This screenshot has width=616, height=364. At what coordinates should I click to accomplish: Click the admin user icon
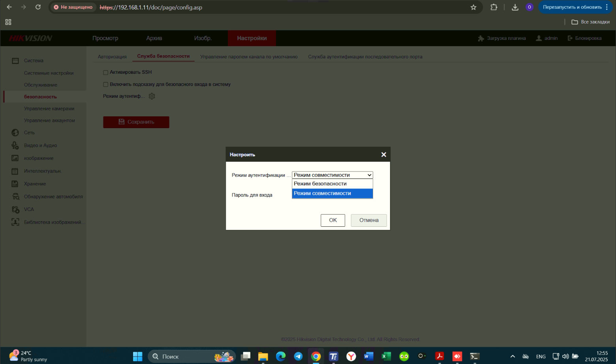pyautogui.click(x=539, y=38)
